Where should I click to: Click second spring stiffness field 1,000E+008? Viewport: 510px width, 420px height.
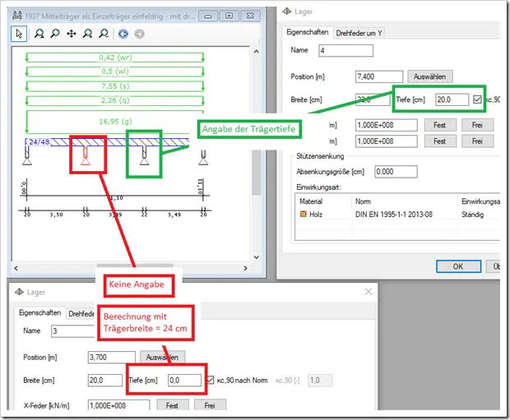click(x=387, y=141)
